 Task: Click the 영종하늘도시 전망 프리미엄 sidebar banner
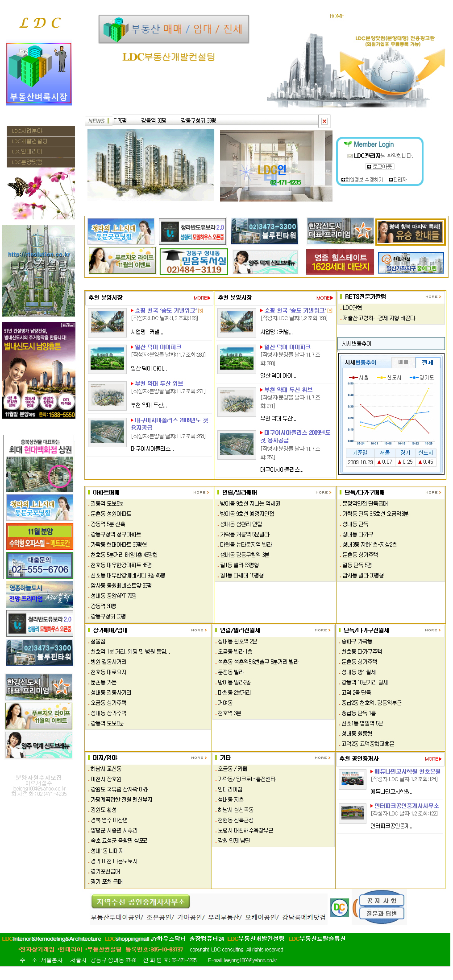40,594
